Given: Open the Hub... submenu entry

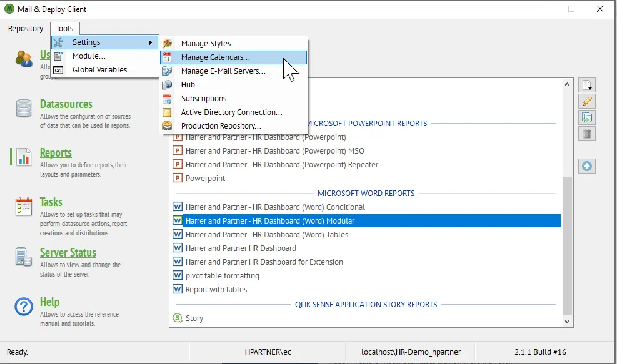Looking at the screenshot, I should coord(233,85).
